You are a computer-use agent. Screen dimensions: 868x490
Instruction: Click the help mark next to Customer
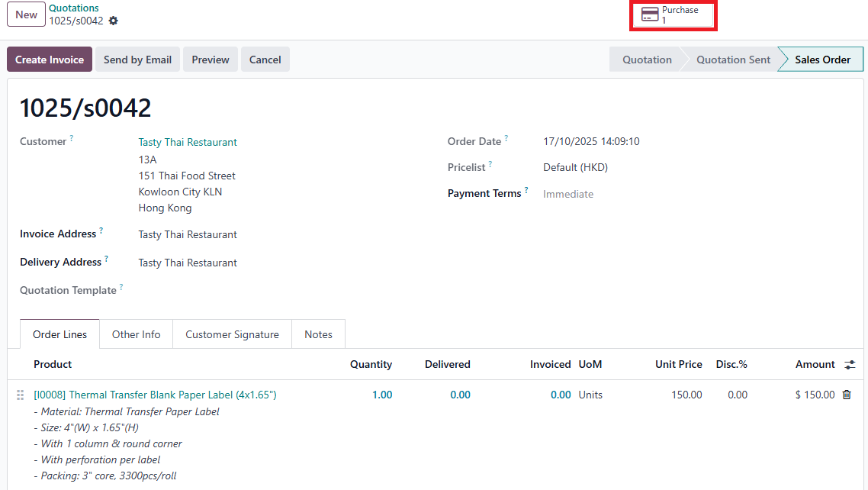coord(72,139)
